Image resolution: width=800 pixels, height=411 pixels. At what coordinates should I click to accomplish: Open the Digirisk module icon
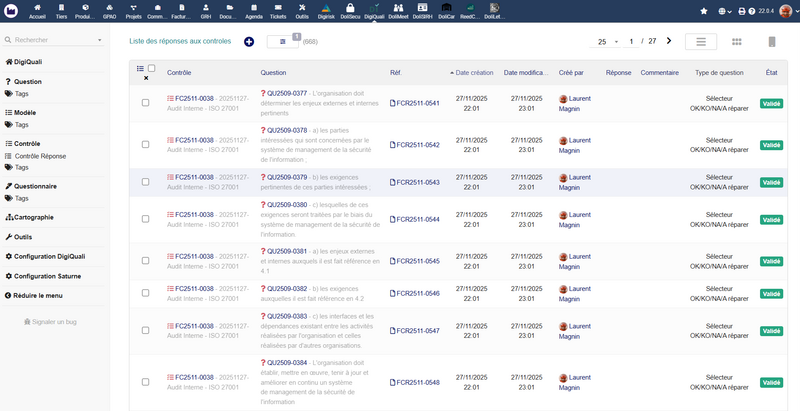(x=326, y=11)
